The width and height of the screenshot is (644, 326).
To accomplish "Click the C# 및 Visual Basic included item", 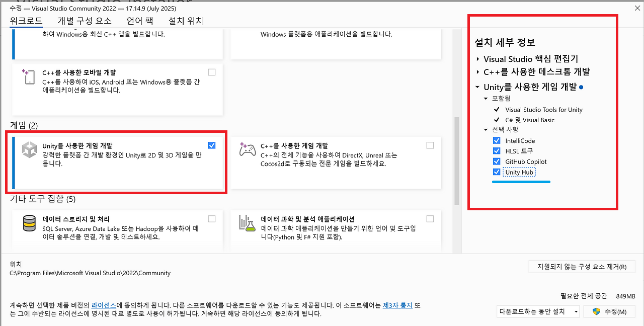I will [530, 120].
